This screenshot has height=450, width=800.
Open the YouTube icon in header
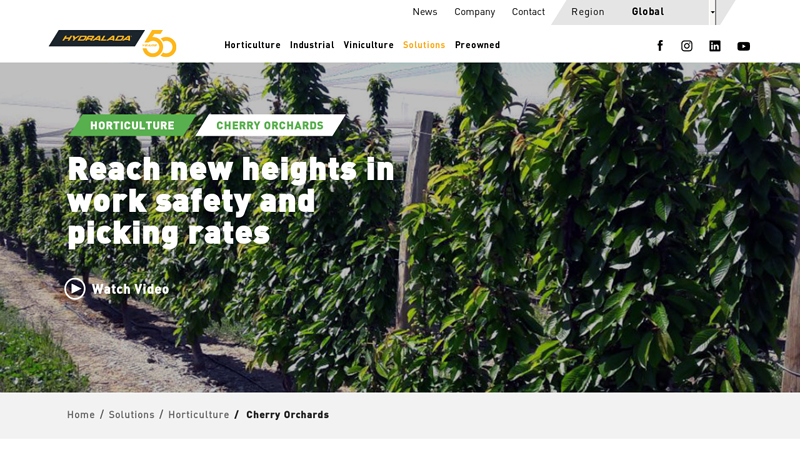coord(743,46)
